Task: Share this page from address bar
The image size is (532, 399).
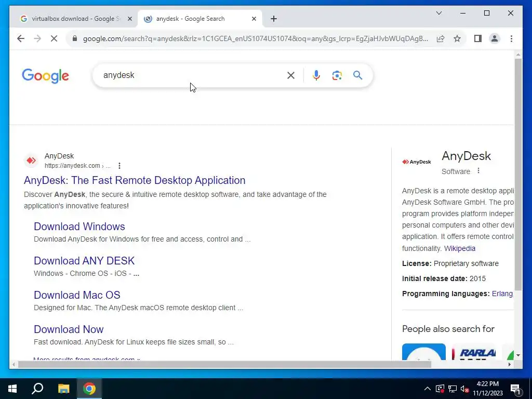Action: coord(441,38)
